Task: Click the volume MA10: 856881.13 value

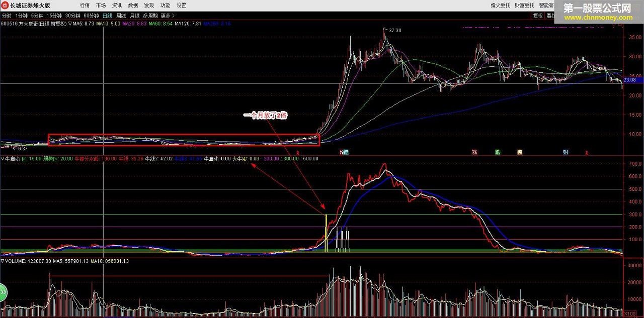Action: pos(111,261)
